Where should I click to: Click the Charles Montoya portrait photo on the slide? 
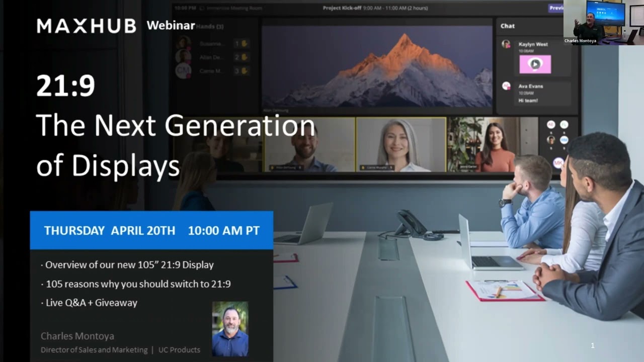tap(230, 329)
